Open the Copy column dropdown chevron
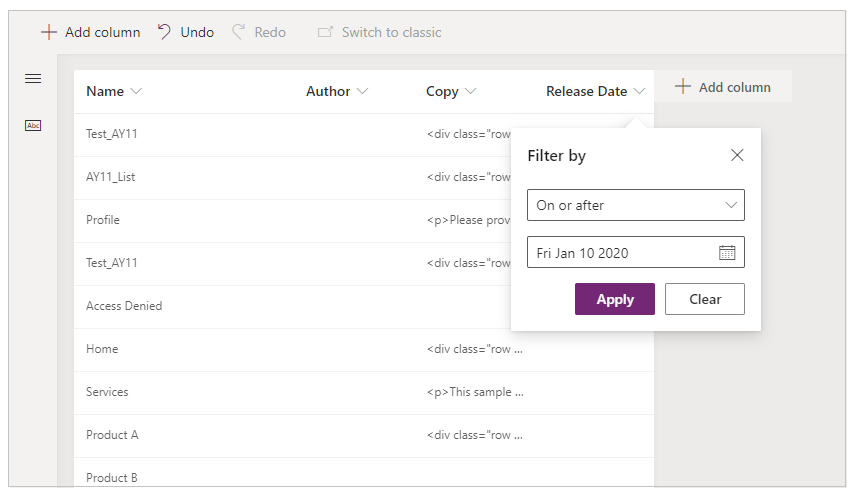The height and width of the screenshot is (495, 856). pos(470,91)
